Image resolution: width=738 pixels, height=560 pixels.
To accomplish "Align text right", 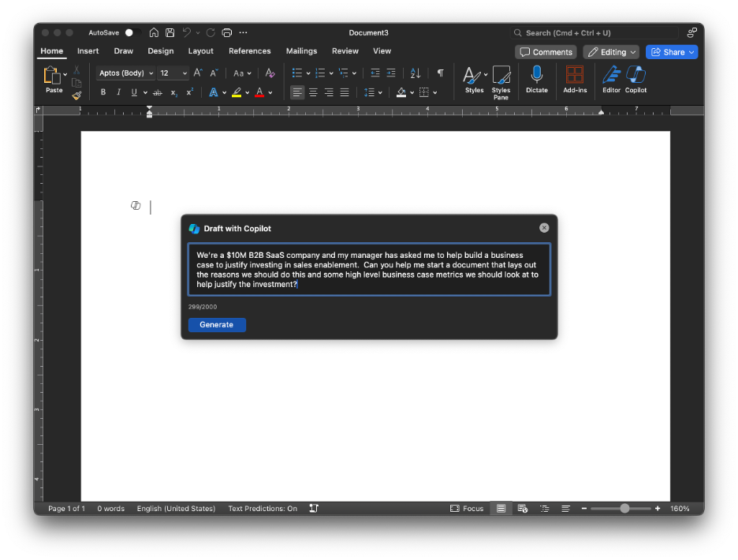I will click(x=329, y=92).
